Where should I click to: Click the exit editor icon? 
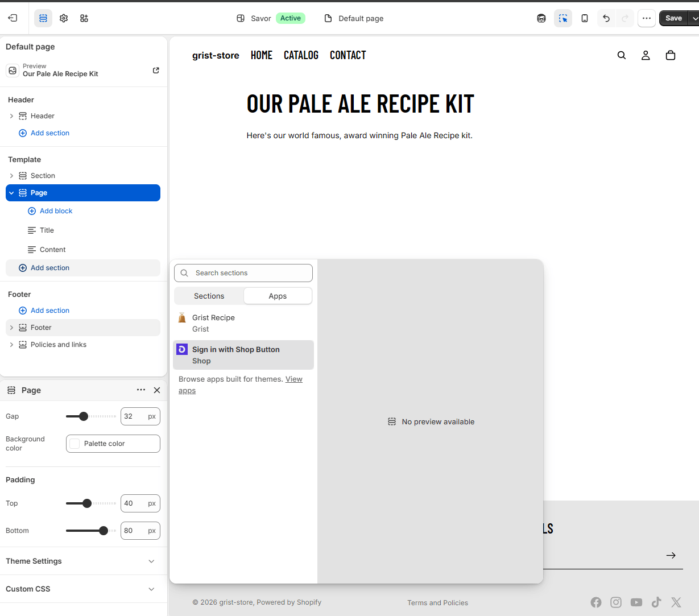pyautogui.click(x=13, y=18)
